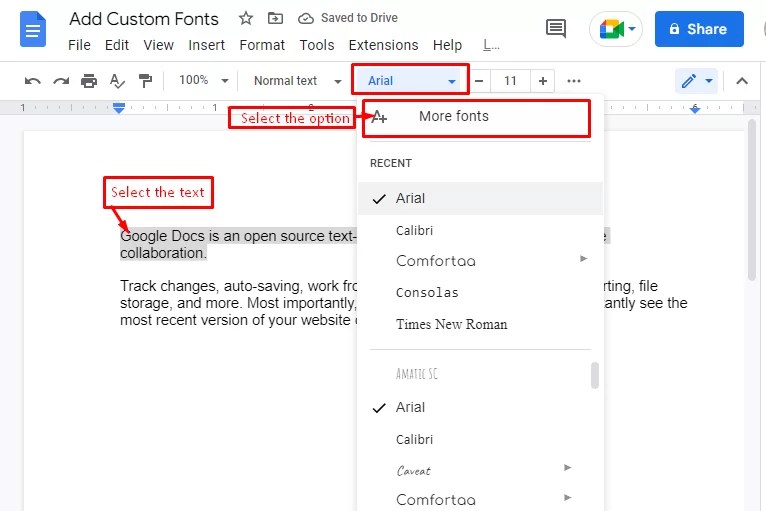Select Amatic SC font
This screenshot has height=511, width=766.
click(x=473, y=374)
